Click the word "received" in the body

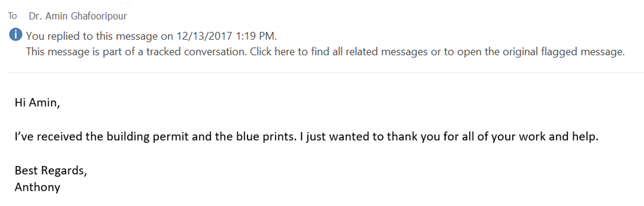(59, 137)
